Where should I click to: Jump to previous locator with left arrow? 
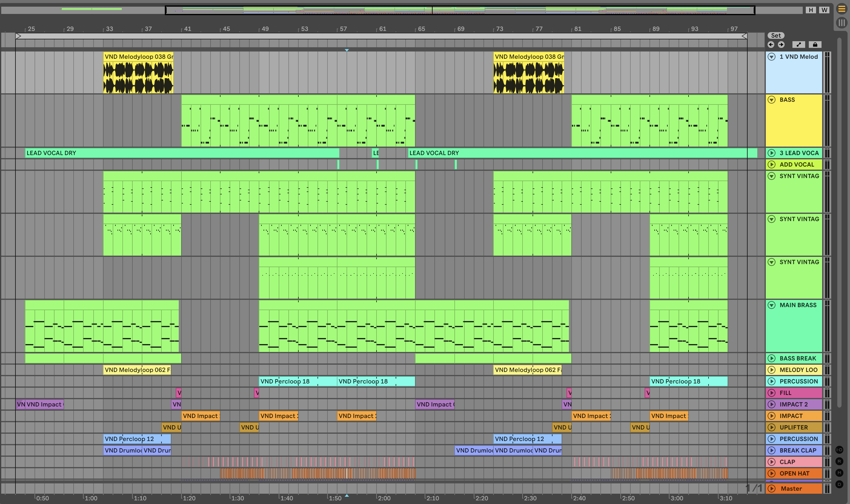tap(771, 45)
